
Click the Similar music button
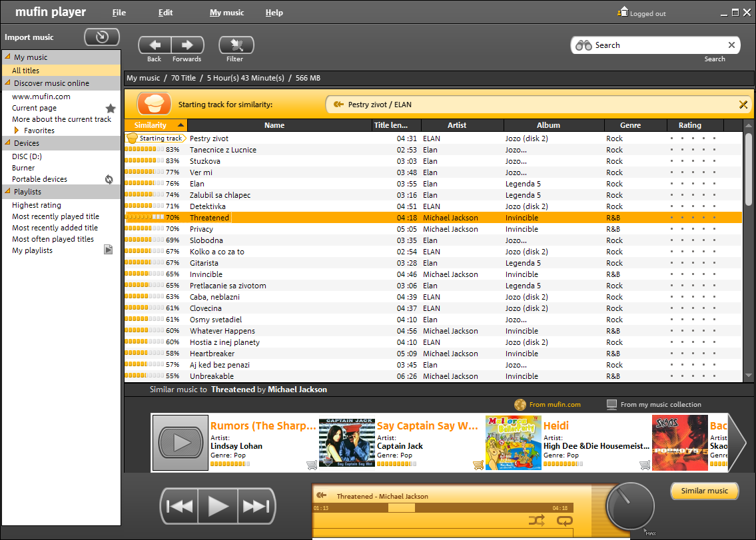705,491
